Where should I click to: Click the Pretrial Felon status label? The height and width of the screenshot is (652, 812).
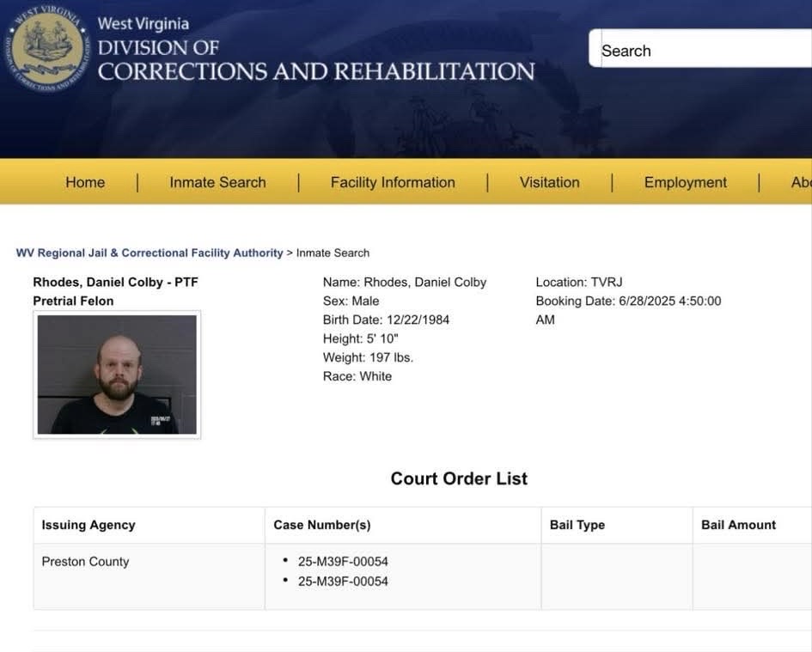click(x=73, y=301)
